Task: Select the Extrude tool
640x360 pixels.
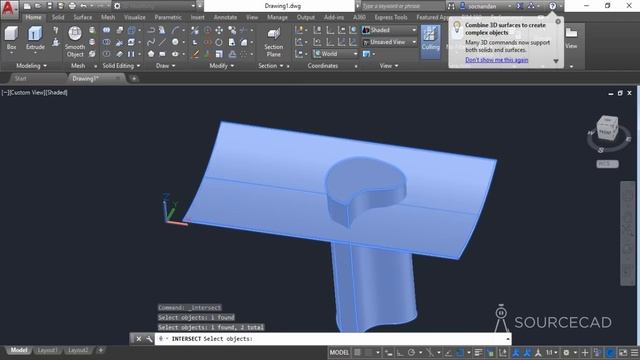Action: click(35, 38)
